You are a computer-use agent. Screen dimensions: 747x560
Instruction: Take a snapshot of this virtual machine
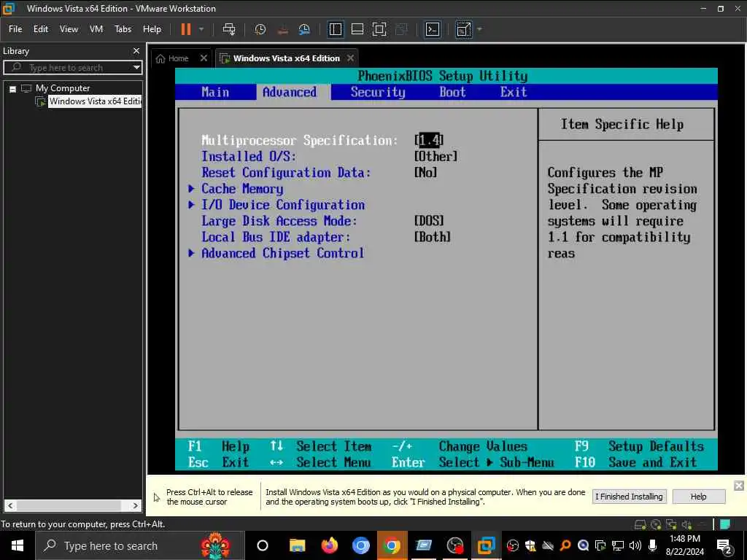click(260, 29)
